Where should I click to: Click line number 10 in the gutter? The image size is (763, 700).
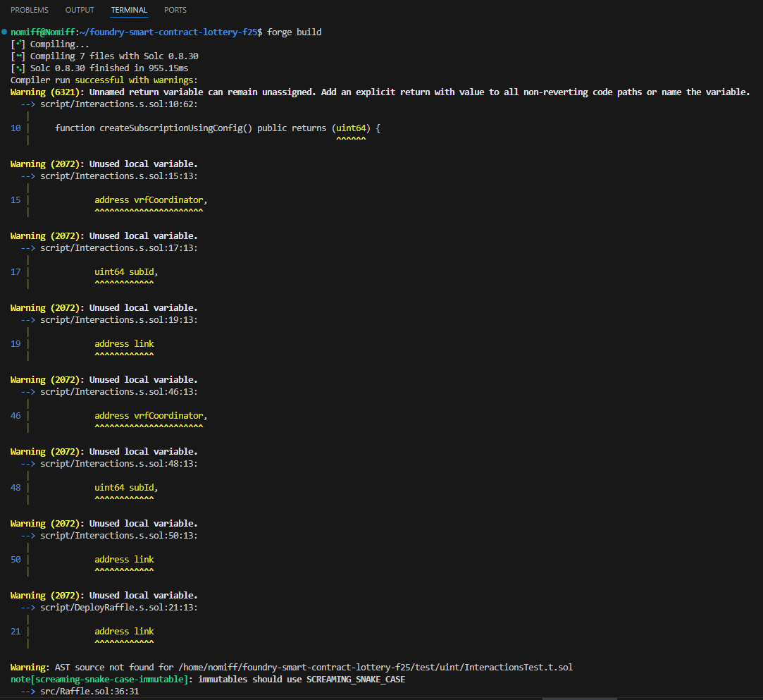point(15,128)
